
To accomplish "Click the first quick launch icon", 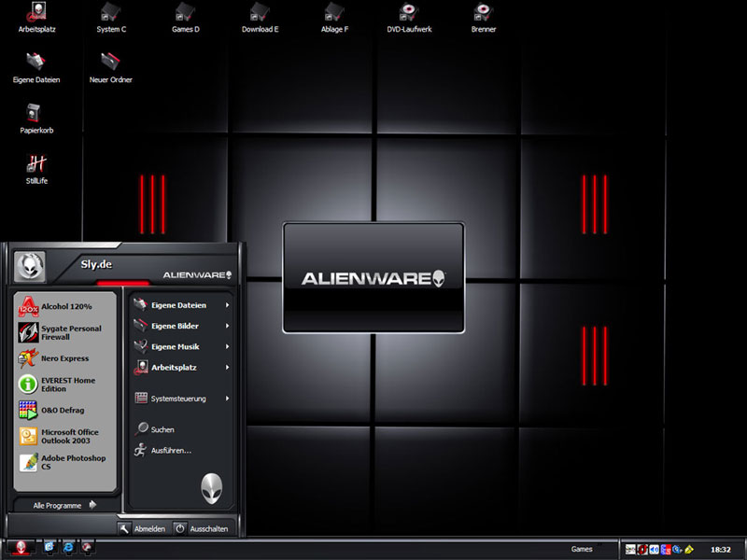I will coord(49,547).
